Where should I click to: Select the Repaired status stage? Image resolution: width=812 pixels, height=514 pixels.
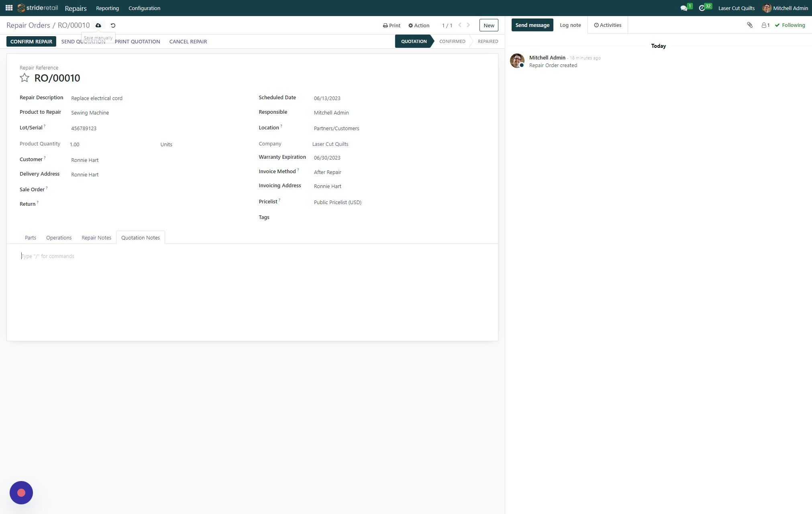(x=488, y=41)
